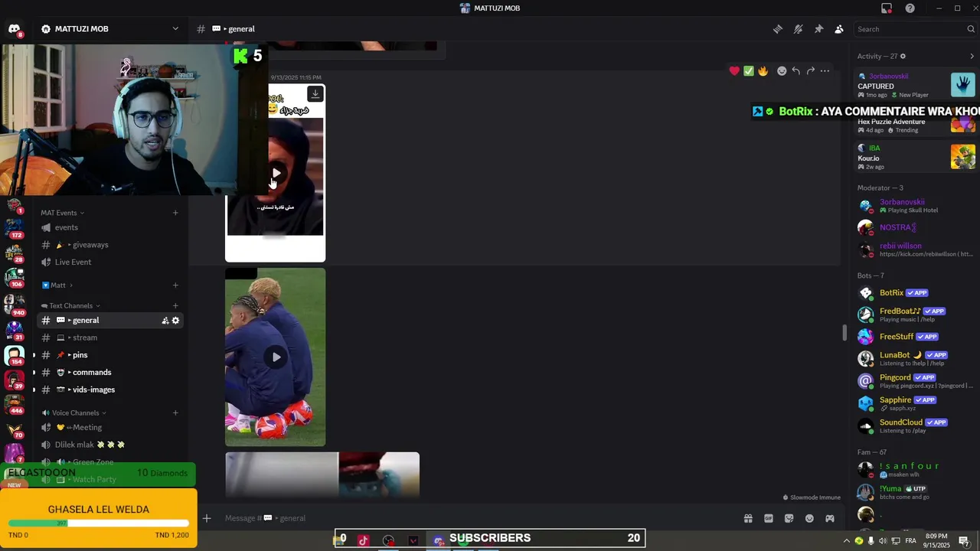Open the pins channel

[111, 355]
